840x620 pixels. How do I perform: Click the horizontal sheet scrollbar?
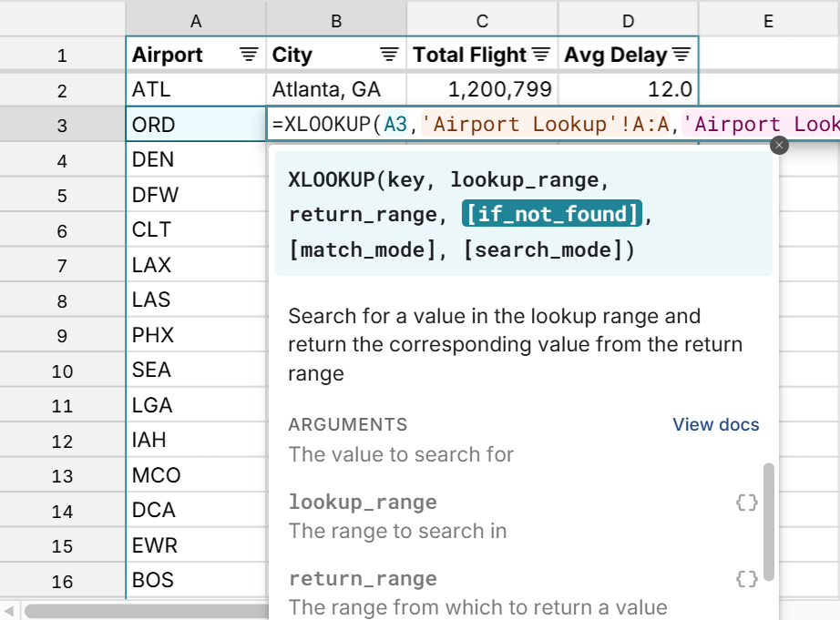pyautogui.click(x=137, y=610)
